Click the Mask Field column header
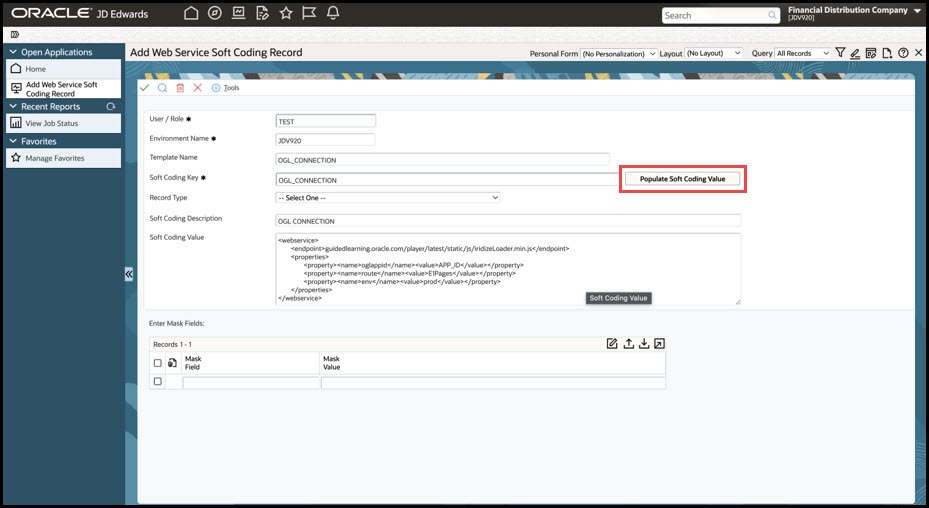Screen dimensions: 929x508 click(193, 363)
